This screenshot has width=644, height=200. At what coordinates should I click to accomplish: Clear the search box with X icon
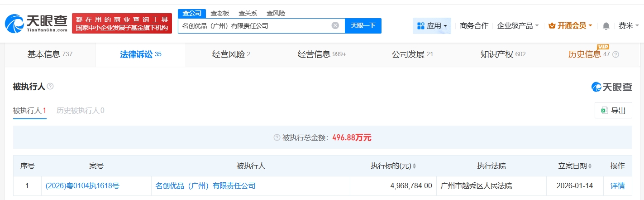pyautogui.click(x=335, y=26)
